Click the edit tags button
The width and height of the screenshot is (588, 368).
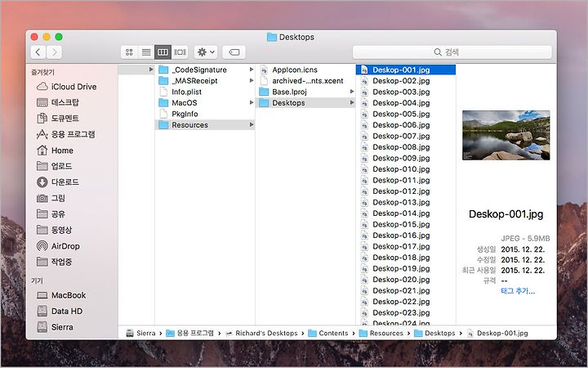234,52
